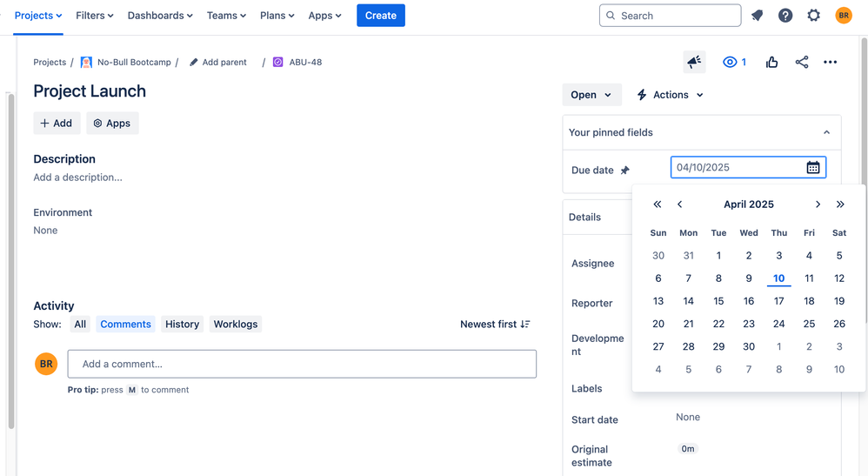This screenshot has height=476, width=868.
Task: Open the Settings gear icon
Action: (x=813, y=16)
